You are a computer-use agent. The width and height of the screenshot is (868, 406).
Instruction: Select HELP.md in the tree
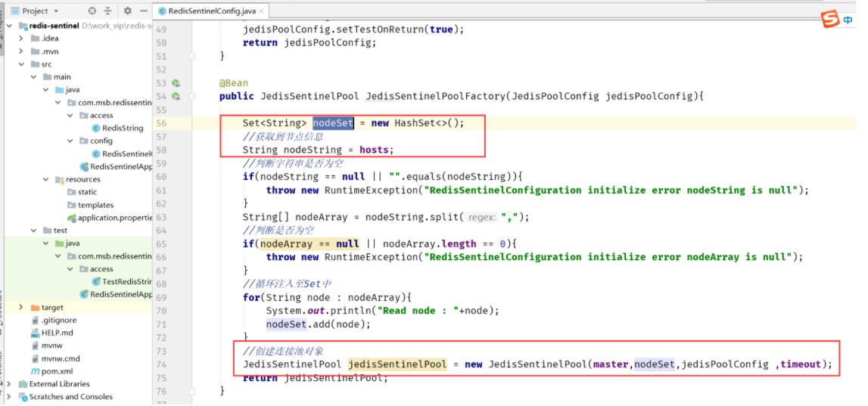pos(57,333)
